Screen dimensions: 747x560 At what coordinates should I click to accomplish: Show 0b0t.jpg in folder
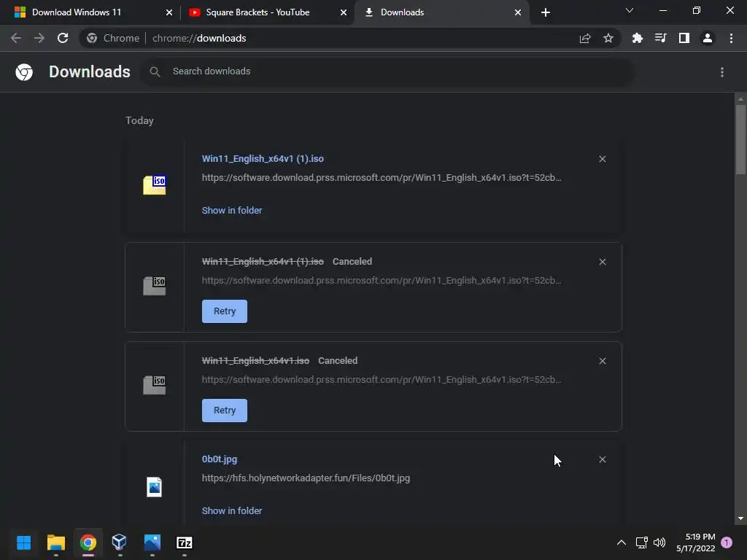point(232,510)
